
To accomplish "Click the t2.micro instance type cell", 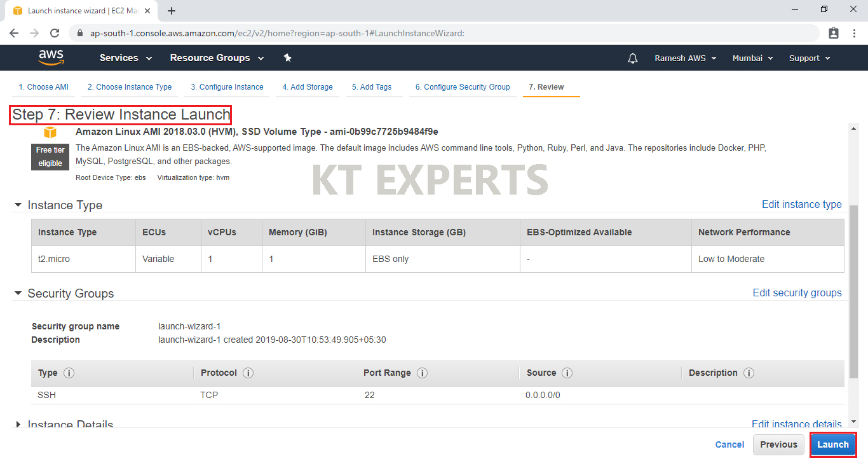I will tap(83, 259).
